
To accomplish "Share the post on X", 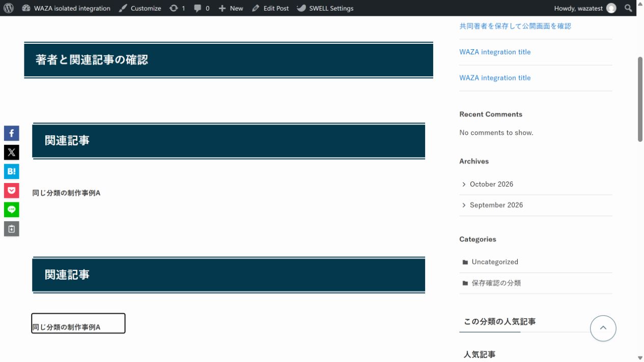I will point(12,153).
